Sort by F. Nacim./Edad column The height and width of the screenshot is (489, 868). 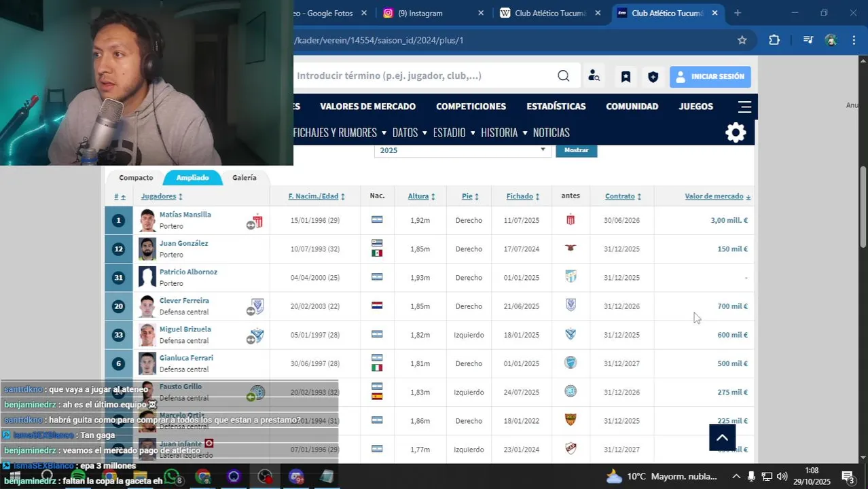317,196
